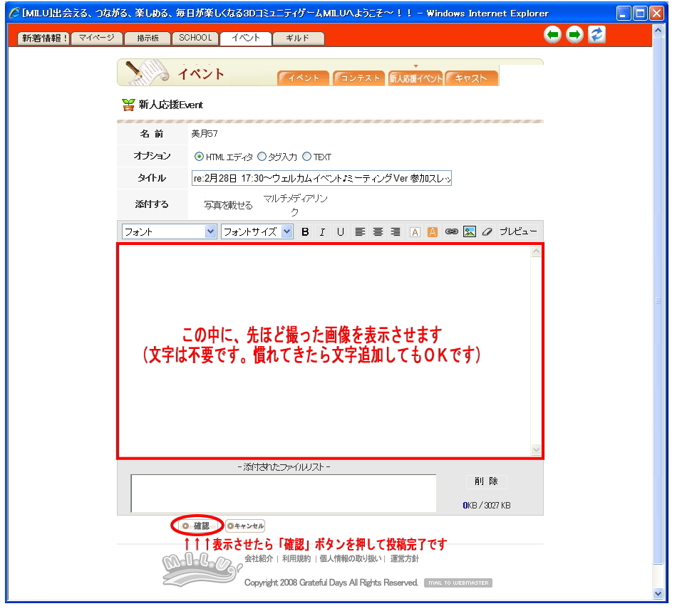
Task: Open the 利用規約 footer link
Action: point(296,558)
